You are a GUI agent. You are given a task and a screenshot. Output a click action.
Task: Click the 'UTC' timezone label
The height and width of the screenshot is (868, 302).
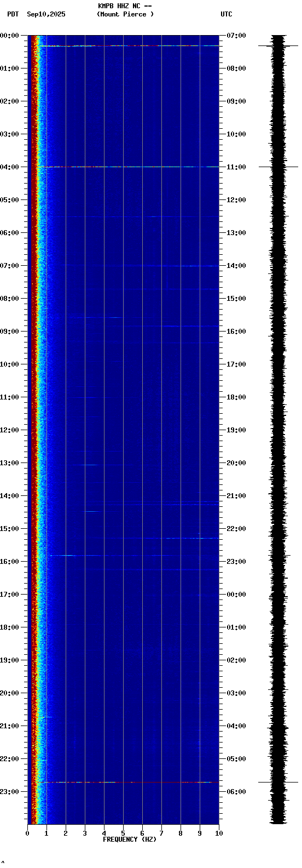(x=226, y=14)
